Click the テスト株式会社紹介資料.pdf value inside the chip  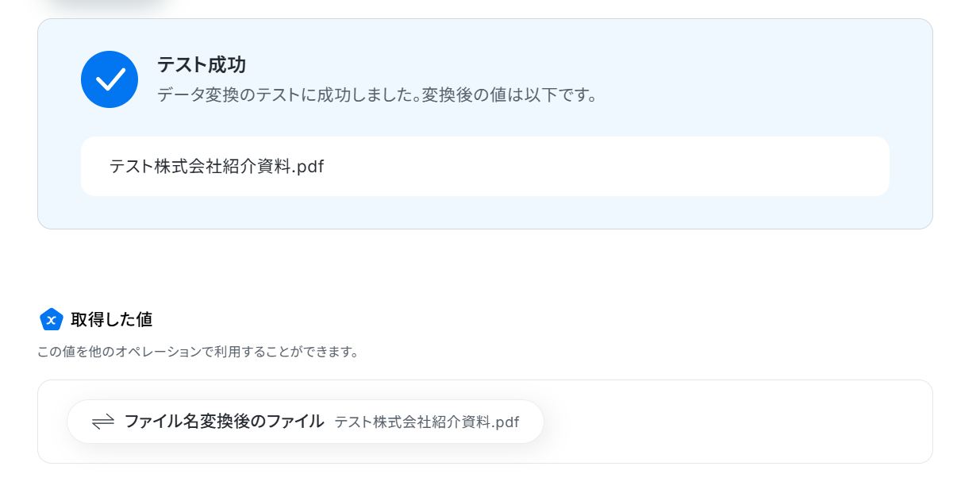tap(426, 422)
